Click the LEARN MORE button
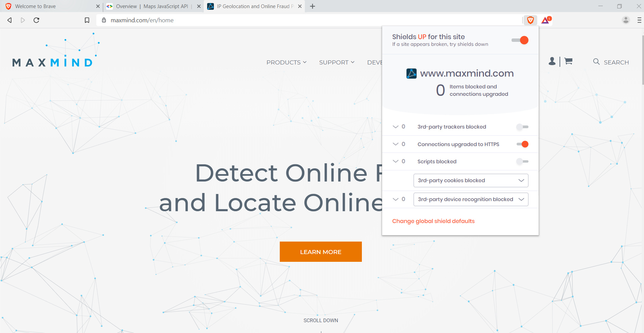644x333 pixels. pyautogui.click(x=321, y=252)
